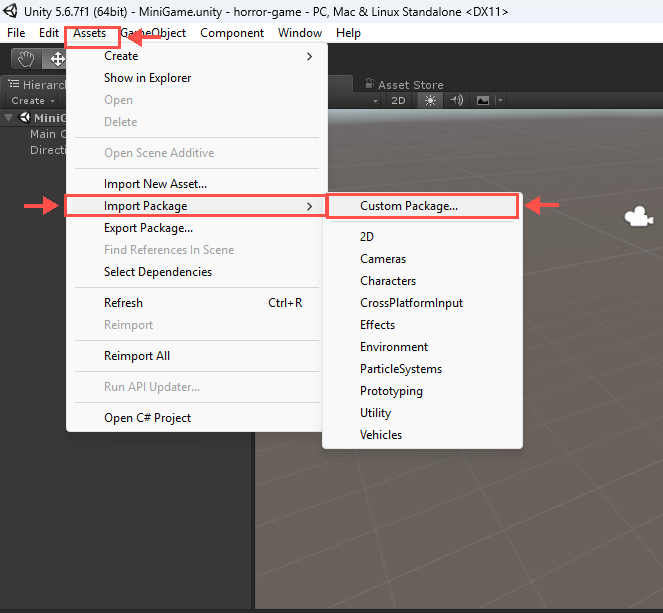This screenshot has height=613, width=663.
Task: Import the CrossPlatformInput package
Action: tap(422, 303)
